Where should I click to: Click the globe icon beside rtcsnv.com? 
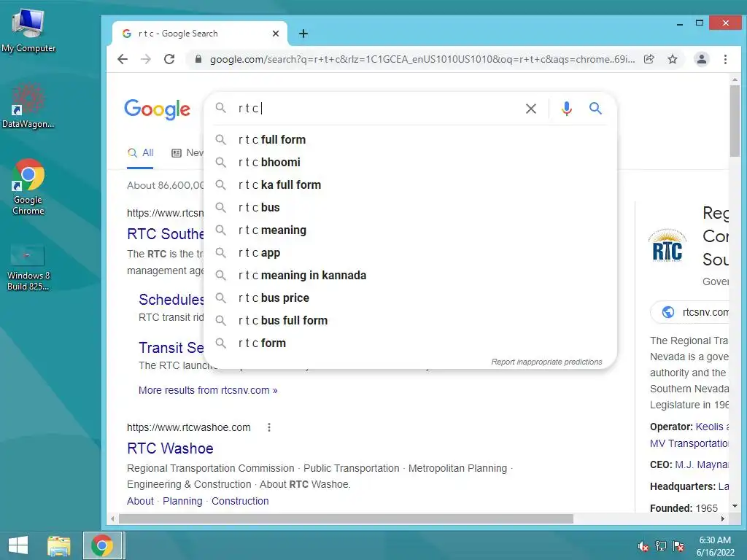pos(668,312)
